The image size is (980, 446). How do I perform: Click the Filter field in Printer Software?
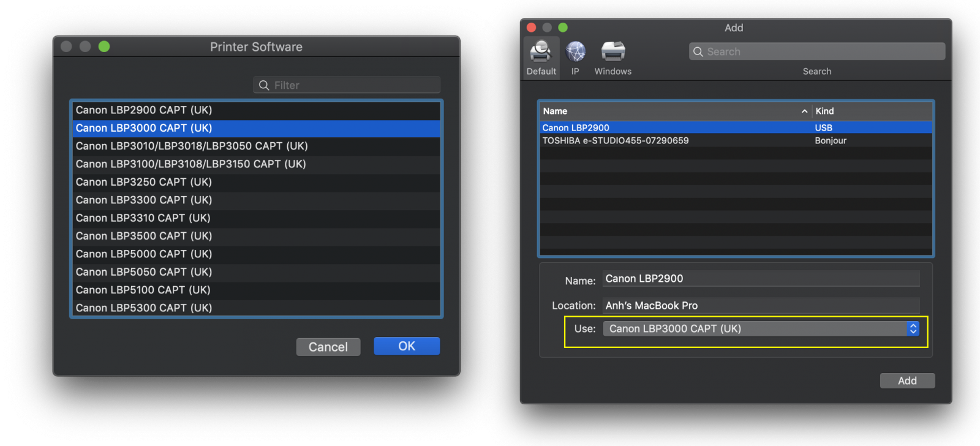pos(347,85)
